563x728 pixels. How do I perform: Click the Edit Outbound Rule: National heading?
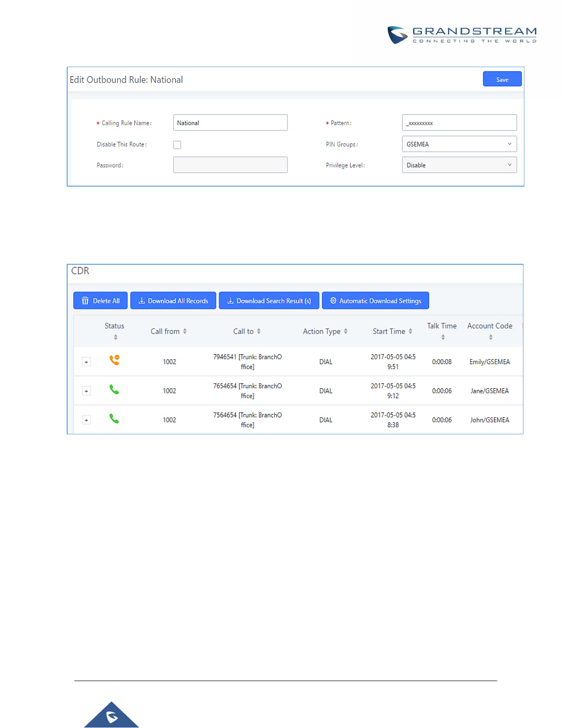click(126, 80)
